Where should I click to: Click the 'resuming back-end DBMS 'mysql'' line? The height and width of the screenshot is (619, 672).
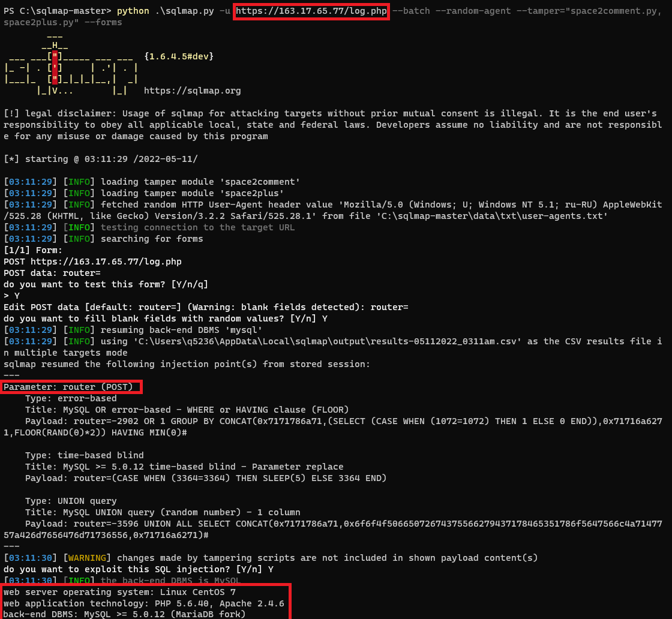pyautogui.click(x=133, y=330)
